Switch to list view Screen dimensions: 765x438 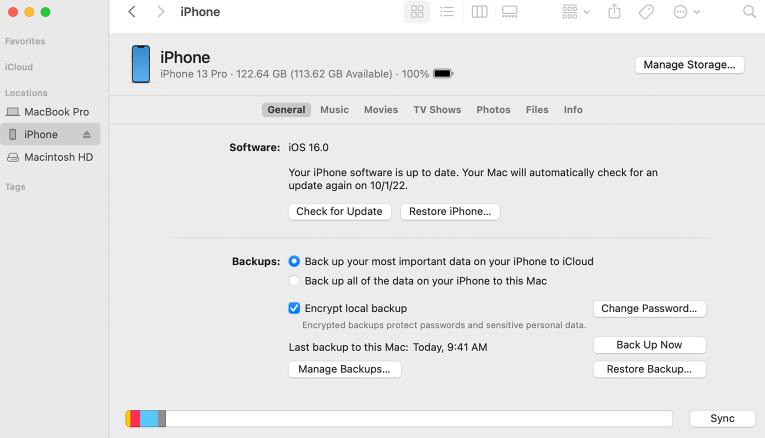pyautogui.click(x=447, y=12)
